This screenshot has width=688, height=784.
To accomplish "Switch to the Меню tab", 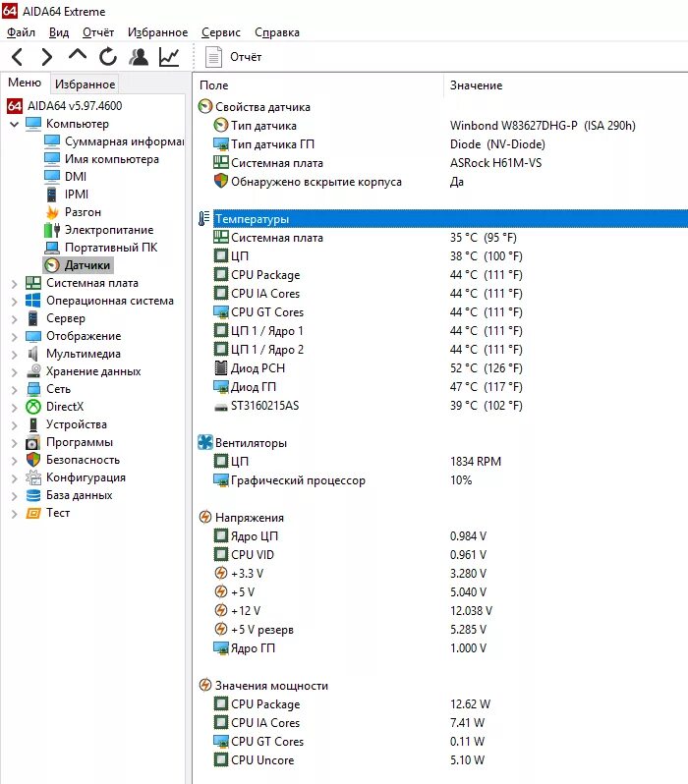I will [25, 83].
